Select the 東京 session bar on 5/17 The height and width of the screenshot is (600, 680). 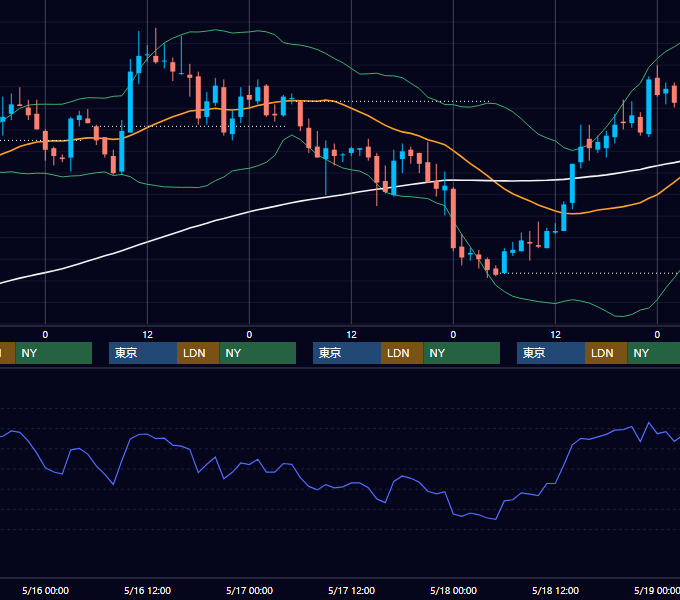tap(347, 353)
